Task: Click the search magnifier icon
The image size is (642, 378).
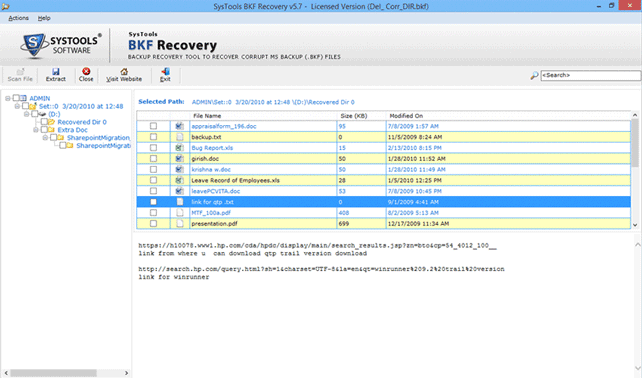Action: coord(534,75)
